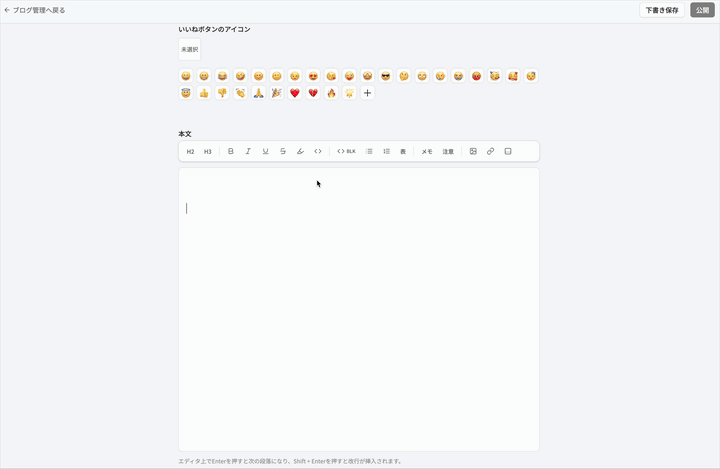The height and width of the screenshot is (469, 720).
Task: Choose the thumbs down emoji
Action: [222, 93]
